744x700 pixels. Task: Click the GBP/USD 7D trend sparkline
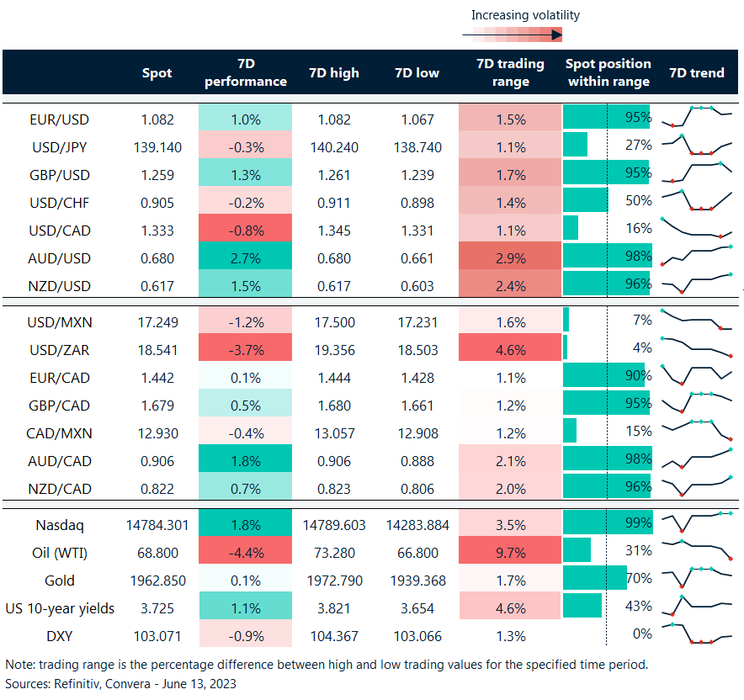click(697, 172)
